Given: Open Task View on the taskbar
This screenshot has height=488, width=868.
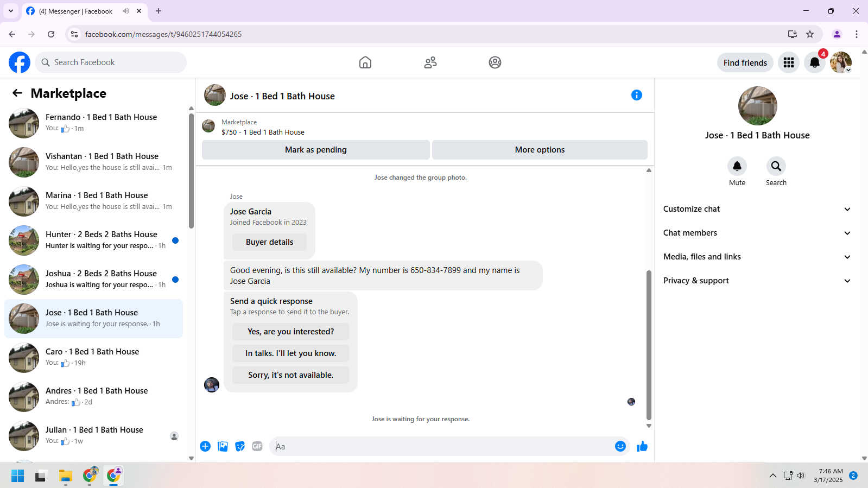Looking at the screenshot, I should [41, 476].
